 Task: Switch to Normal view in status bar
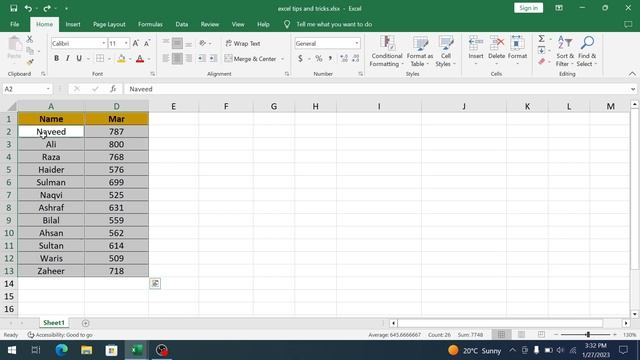(x=501, y=335)
